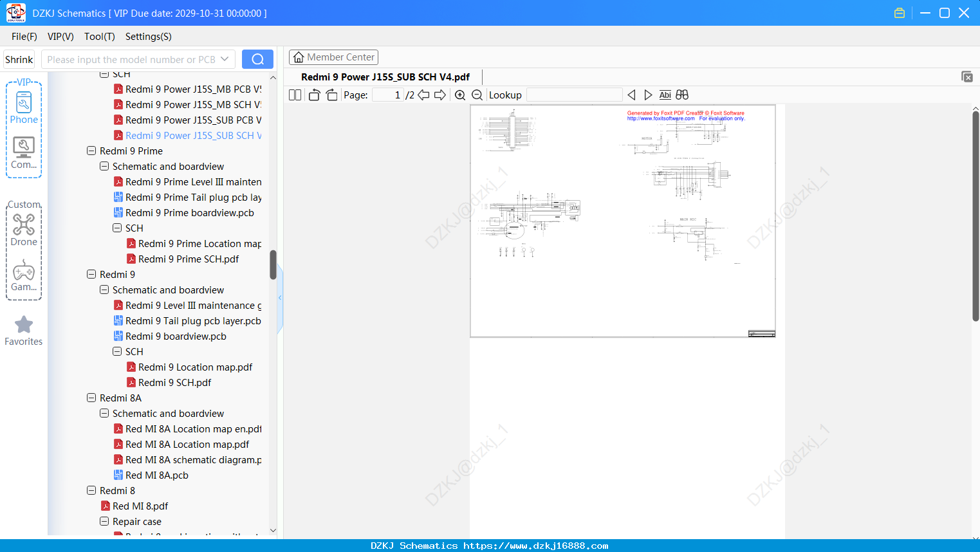This screenshot has width=980, height=552.
Task: Open Redmi 9 Location map.pdf
Action: 195,367
